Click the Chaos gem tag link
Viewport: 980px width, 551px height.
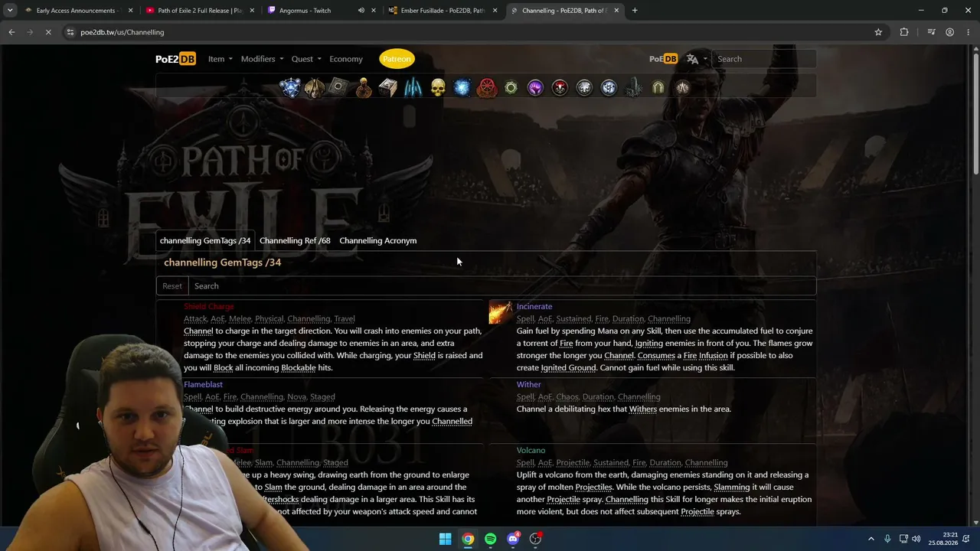[x=567, y=396]
